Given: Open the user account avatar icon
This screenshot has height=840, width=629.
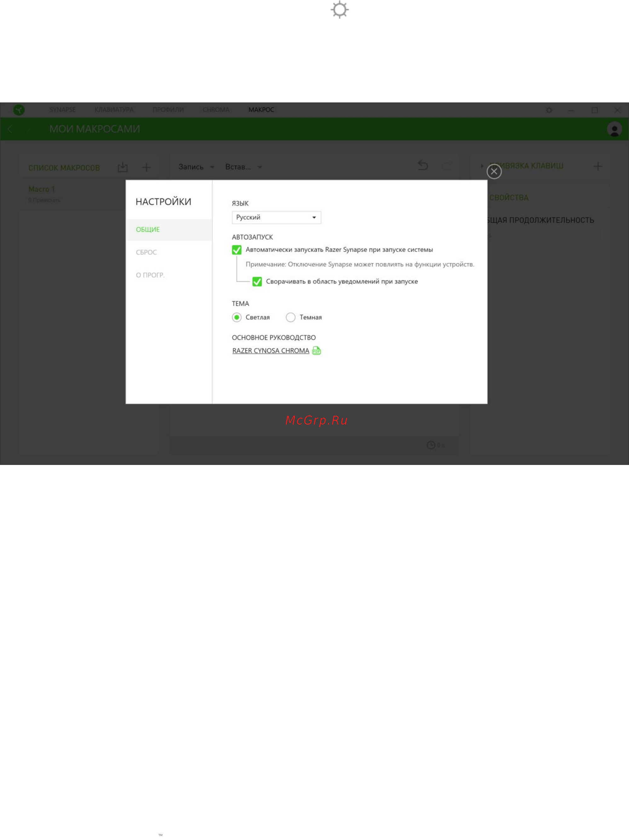Looking at the screenshot, I should (x=614, y=129).
